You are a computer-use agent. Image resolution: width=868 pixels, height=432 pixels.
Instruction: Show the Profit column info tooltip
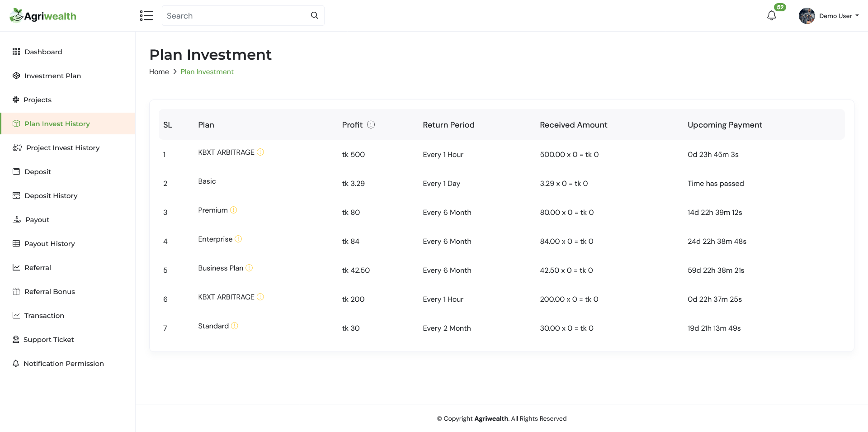372,124
